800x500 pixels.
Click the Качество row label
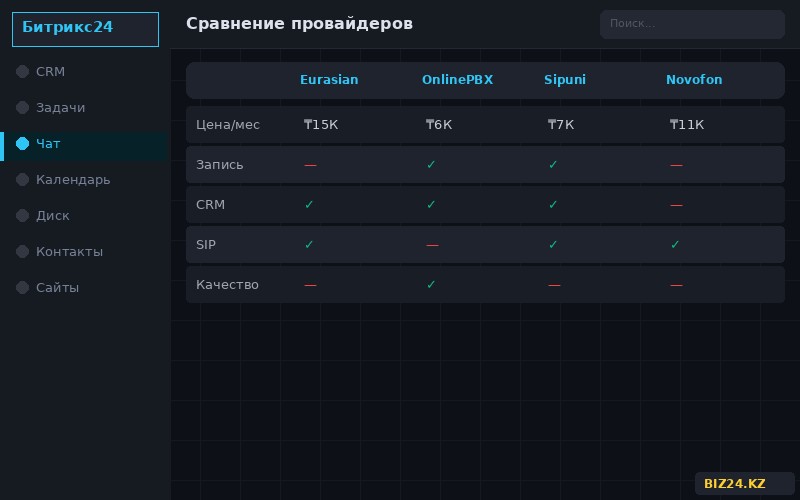coord(227,285)
